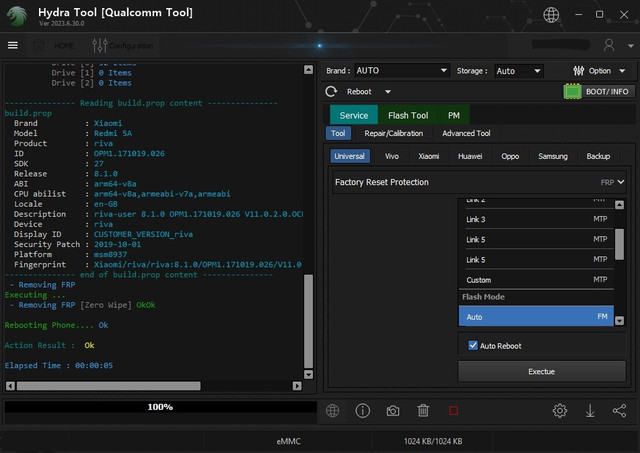Click the Reboot refresh icon
This screenshot has height=453, width=640.
[x=331, y=91]
